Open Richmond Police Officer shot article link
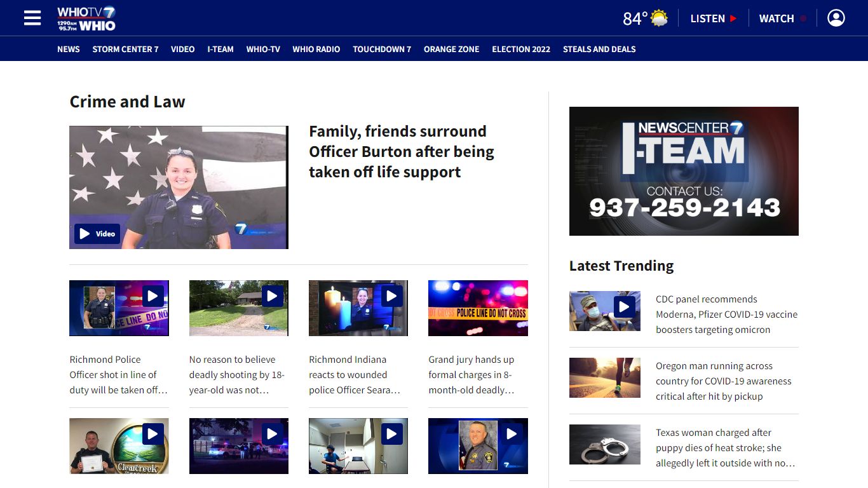The height and width of the screenshot is (488, 868). [119, 375]
